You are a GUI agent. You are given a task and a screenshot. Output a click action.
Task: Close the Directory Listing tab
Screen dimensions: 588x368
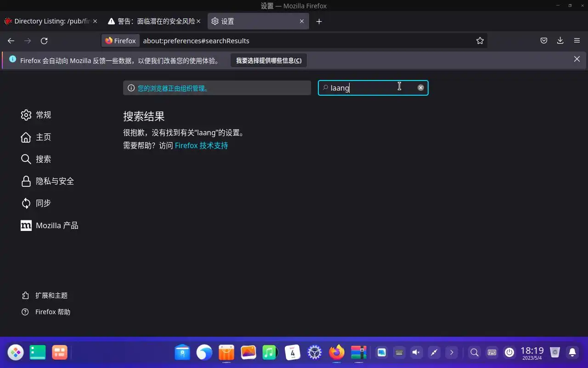[95, 21]
